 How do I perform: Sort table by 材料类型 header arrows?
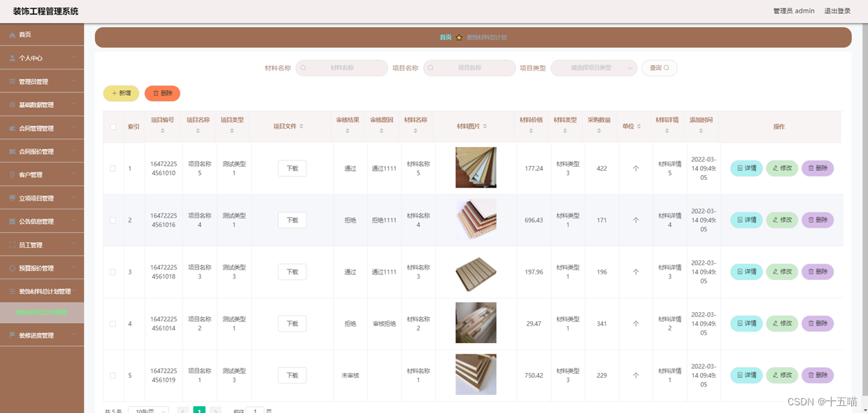(x=565, y=131)
